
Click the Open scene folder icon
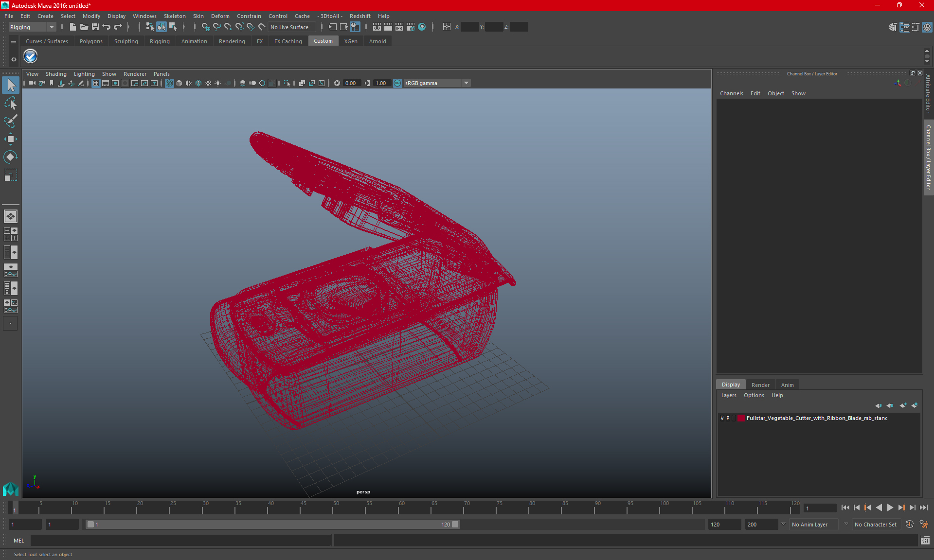pos(84,27)
